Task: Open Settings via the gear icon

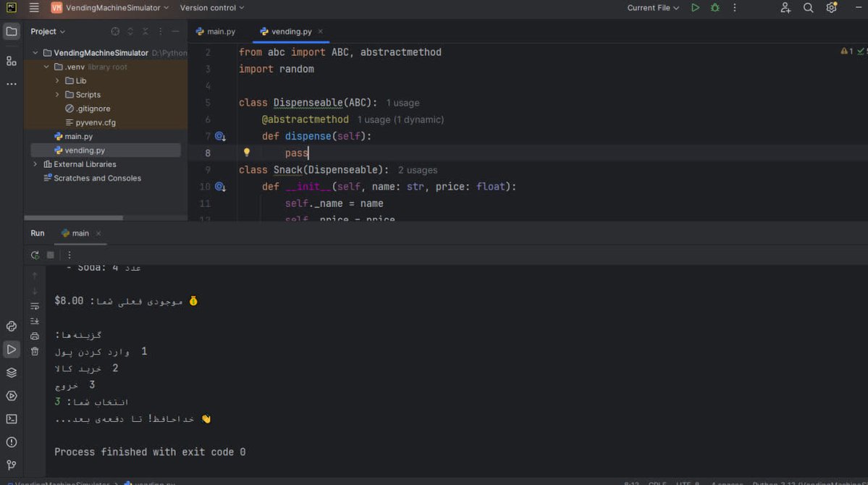Action: pyautogui.click(x=830, y=7)
